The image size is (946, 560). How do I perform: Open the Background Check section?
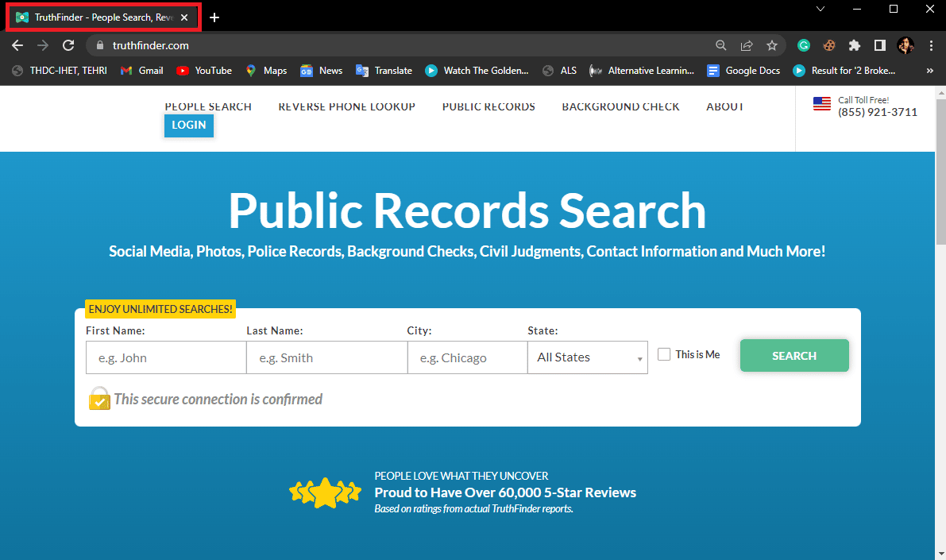(620, 106)
